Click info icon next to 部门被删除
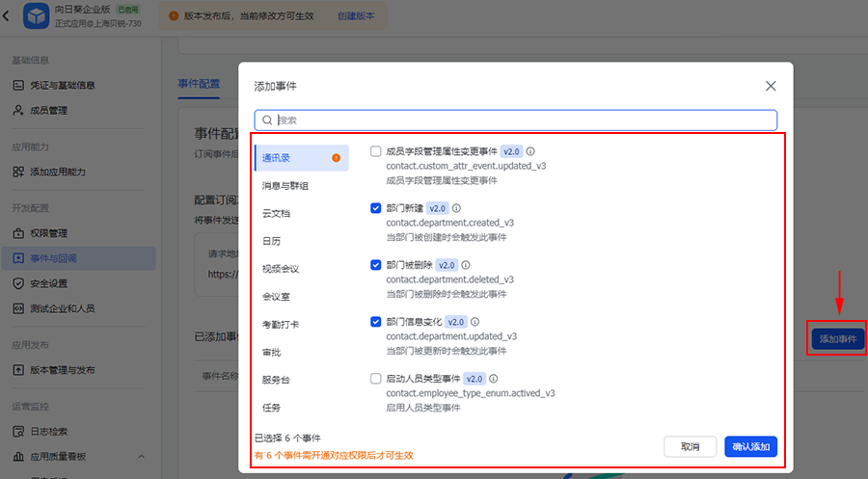 (x=466, y=265)
